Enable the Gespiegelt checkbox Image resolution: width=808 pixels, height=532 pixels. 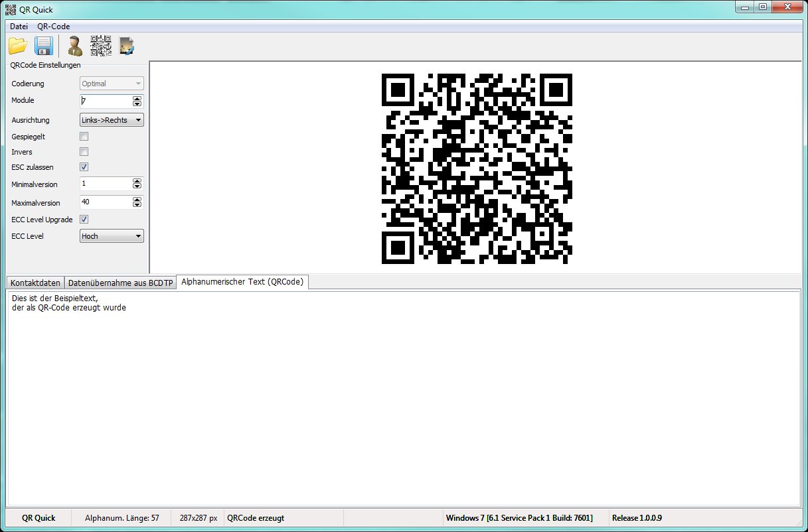(x=84, y=137)
